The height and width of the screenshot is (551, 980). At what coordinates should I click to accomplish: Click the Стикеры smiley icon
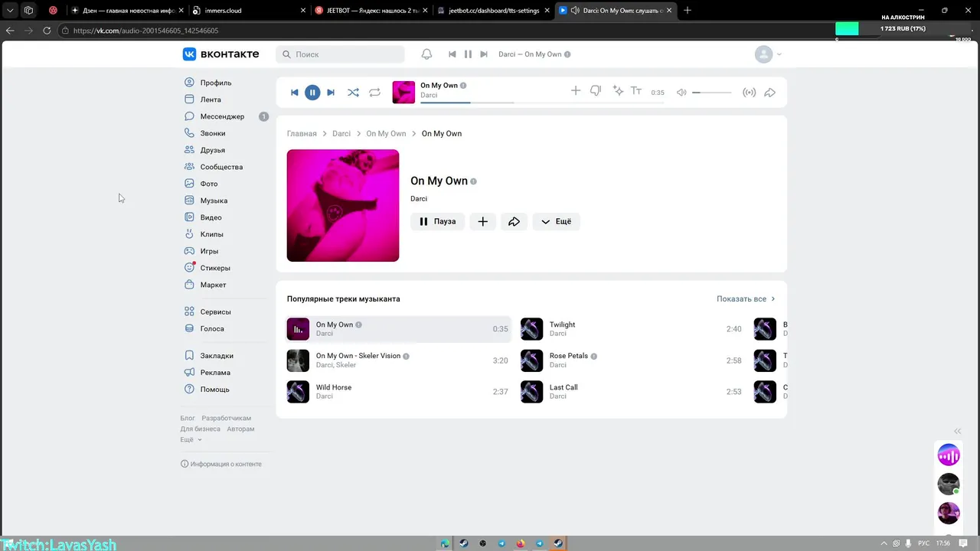(189, 268)
